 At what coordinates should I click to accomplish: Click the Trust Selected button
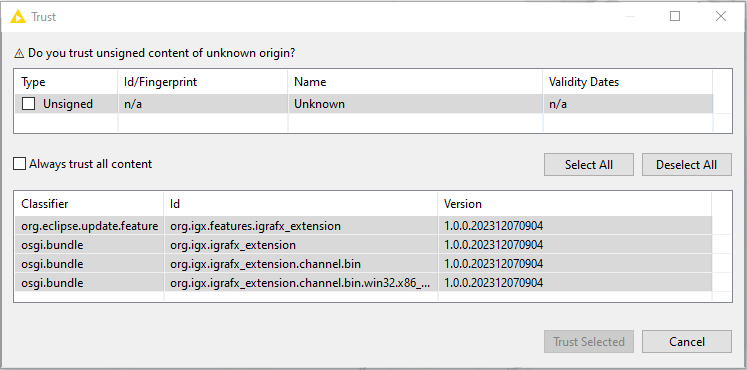589,342
